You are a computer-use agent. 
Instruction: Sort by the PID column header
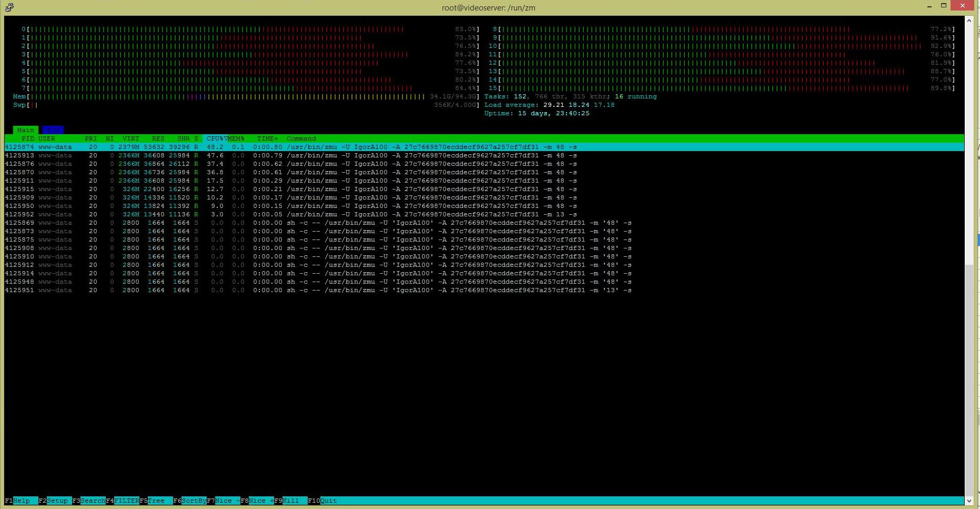[x=27, y=138]
